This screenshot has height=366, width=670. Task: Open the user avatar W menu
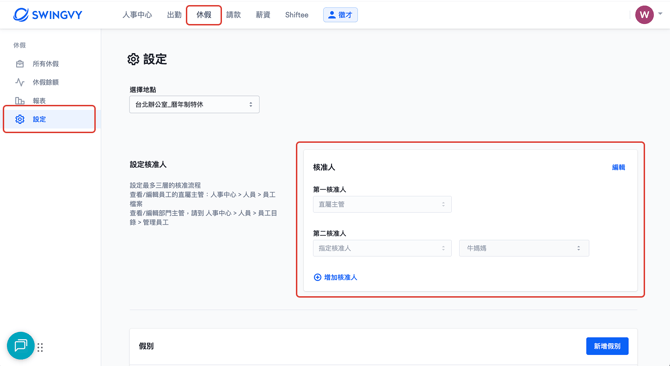(644, 15)
